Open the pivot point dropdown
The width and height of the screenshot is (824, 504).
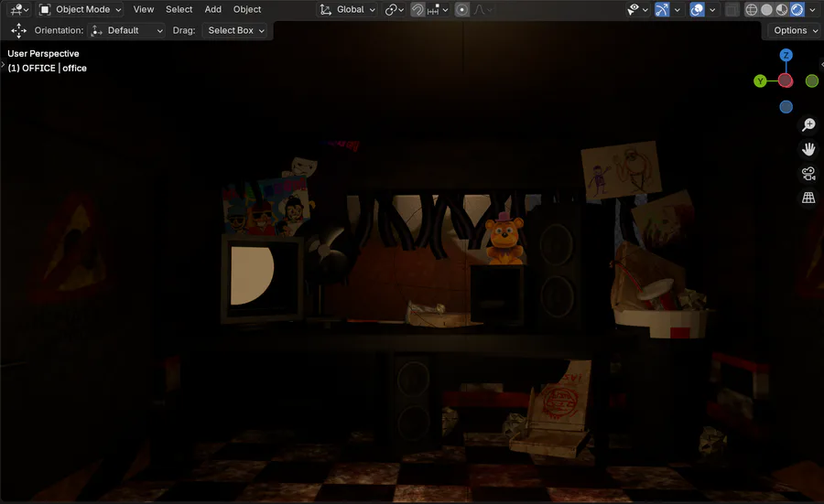(x=394, y=9)
